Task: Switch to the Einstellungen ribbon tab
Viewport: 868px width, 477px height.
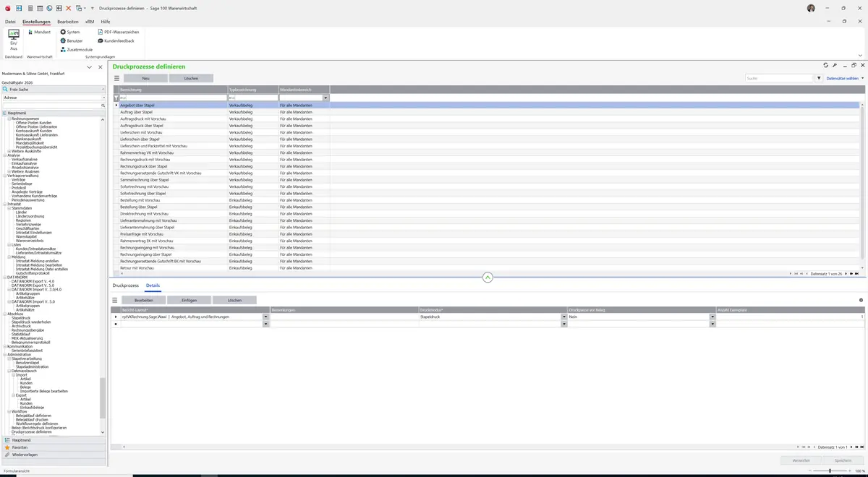Action: point(36,22)
